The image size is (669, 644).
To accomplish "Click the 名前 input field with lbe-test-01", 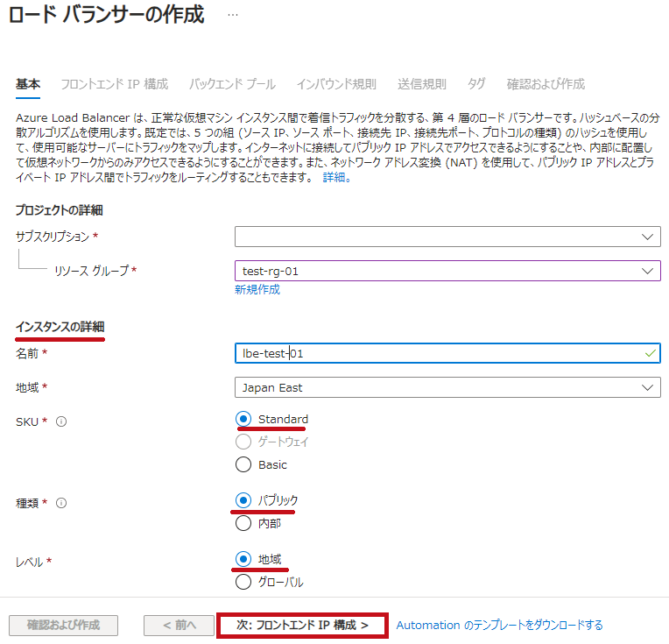I will [x=447, y=353].
